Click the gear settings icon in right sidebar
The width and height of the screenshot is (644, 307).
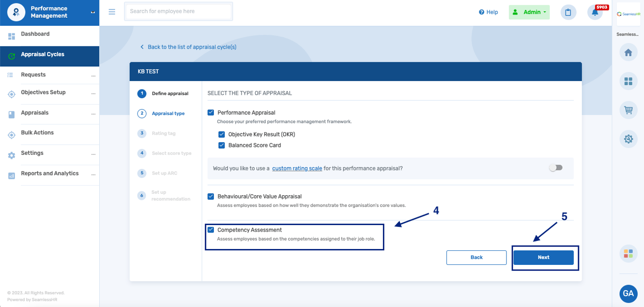point(628,139)
